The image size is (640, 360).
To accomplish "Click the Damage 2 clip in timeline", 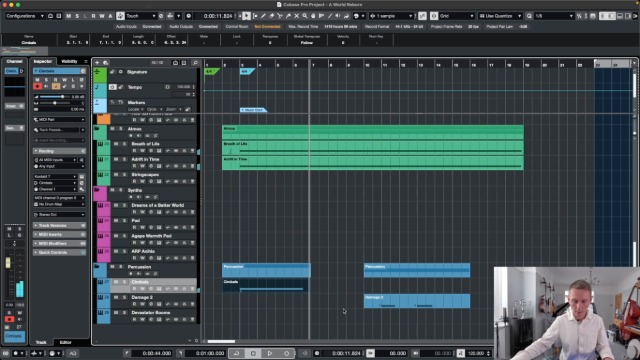I will click(417, 301).
